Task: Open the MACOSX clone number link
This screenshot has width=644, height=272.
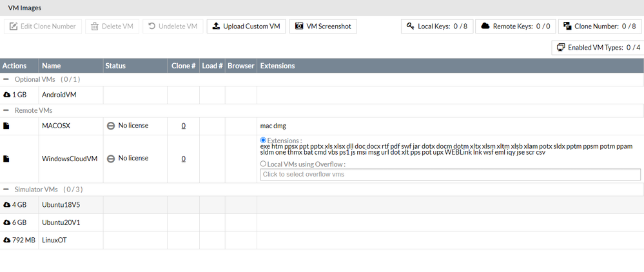Action: 184,126
